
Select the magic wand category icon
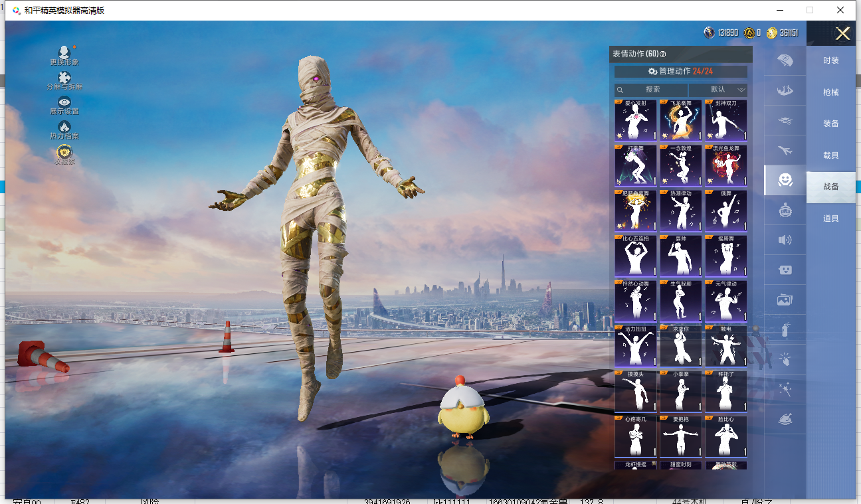point(785,389)
